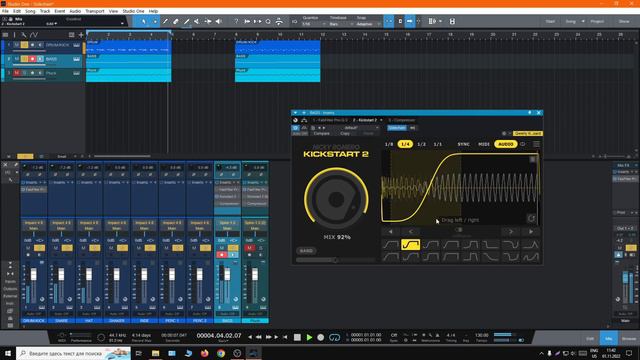Open the Firefox taskbar icon

204,353
